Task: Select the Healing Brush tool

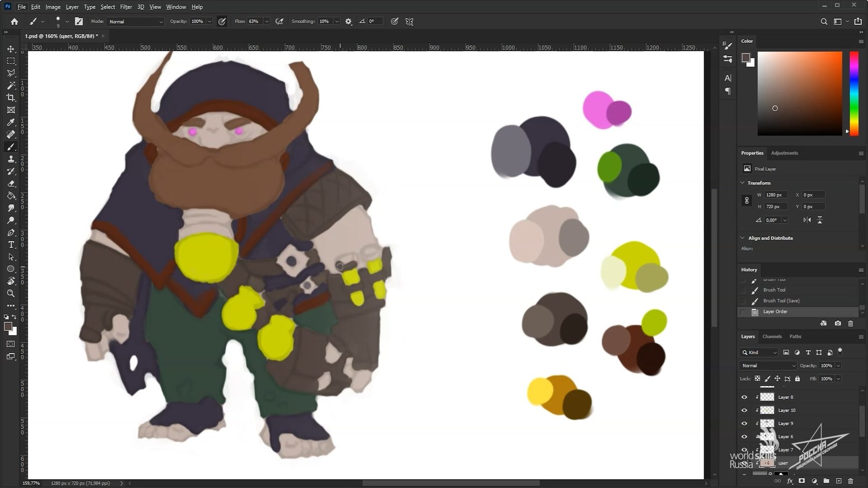Action: coord(11,134)
